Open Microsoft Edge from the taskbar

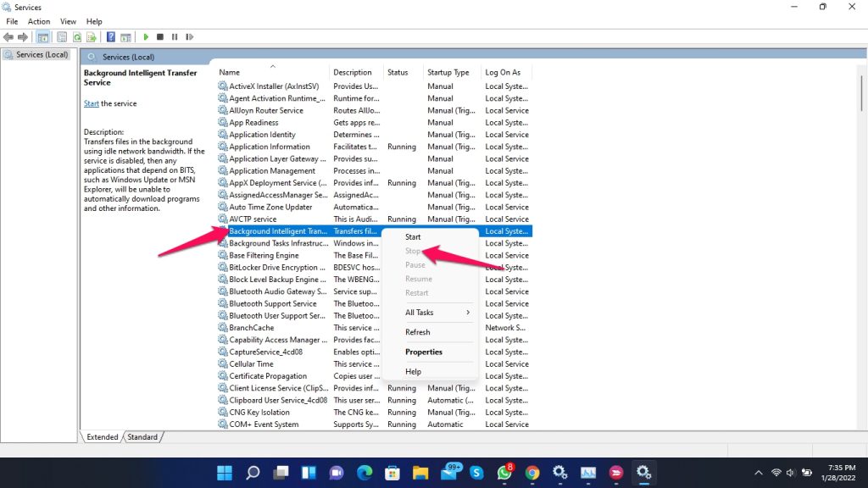coord(364,473)
